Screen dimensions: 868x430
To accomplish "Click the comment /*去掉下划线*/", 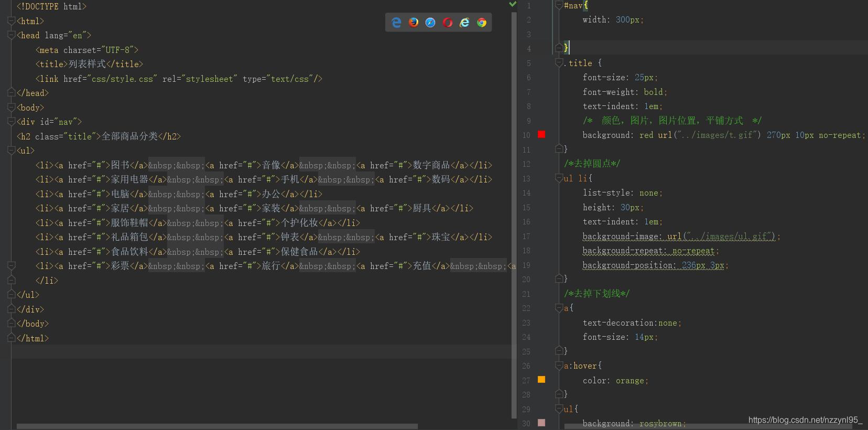I will click(x=597, y=294).
